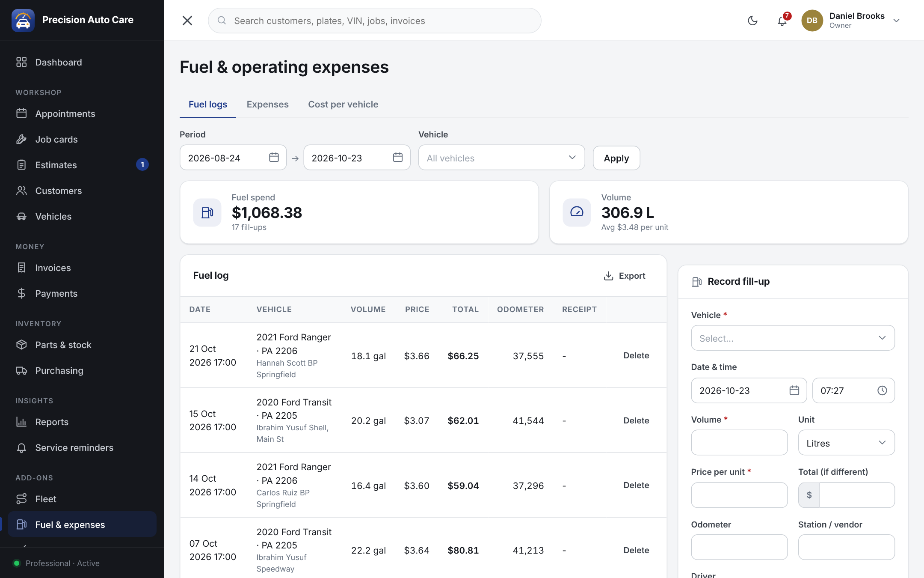Click the Station / vendor input
Screen dimensions: 924x578
coord(846,547)
